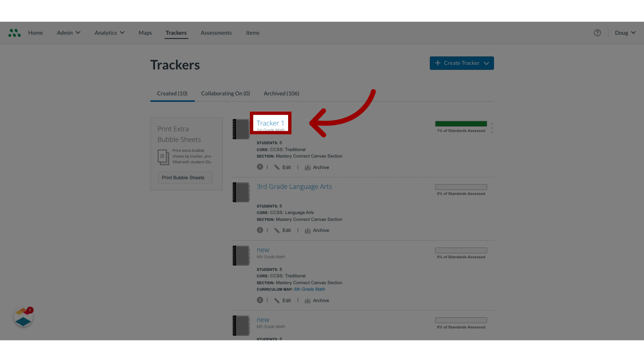View the 1% Standards Assessed progress bar
The width and height of the screenshot is (644, 362).
tap(461, 124)
